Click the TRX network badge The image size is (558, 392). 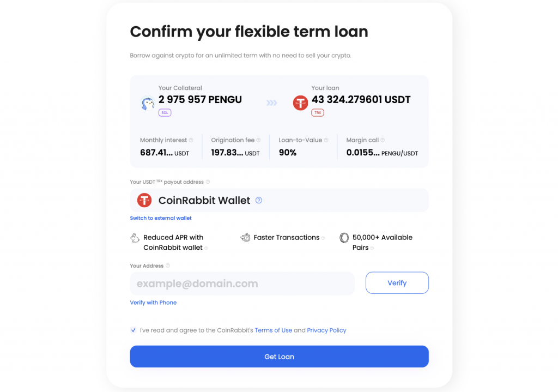[318, 112]
